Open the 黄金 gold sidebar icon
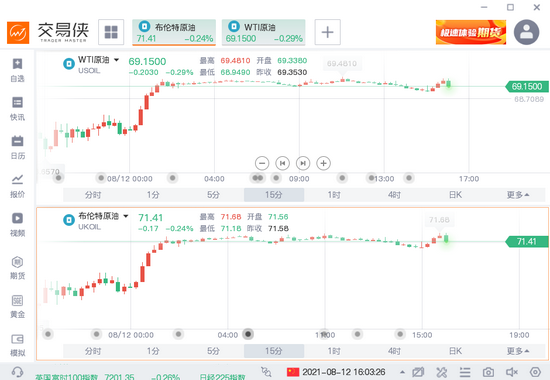 click(17, 306)
